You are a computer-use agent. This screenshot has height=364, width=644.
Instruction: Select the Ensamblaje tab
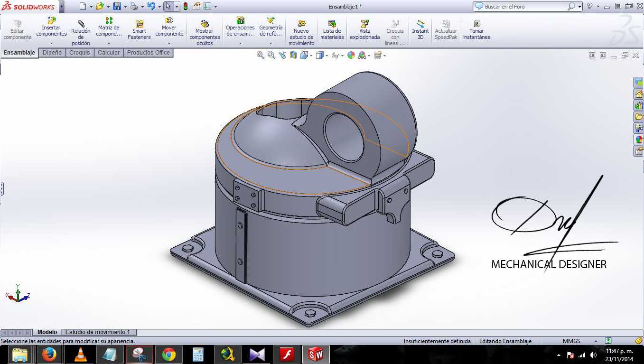click(19, 53)
